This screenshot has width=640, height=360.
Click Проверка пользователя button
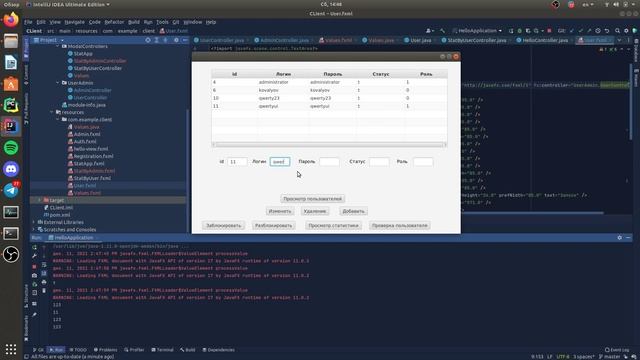399,225
